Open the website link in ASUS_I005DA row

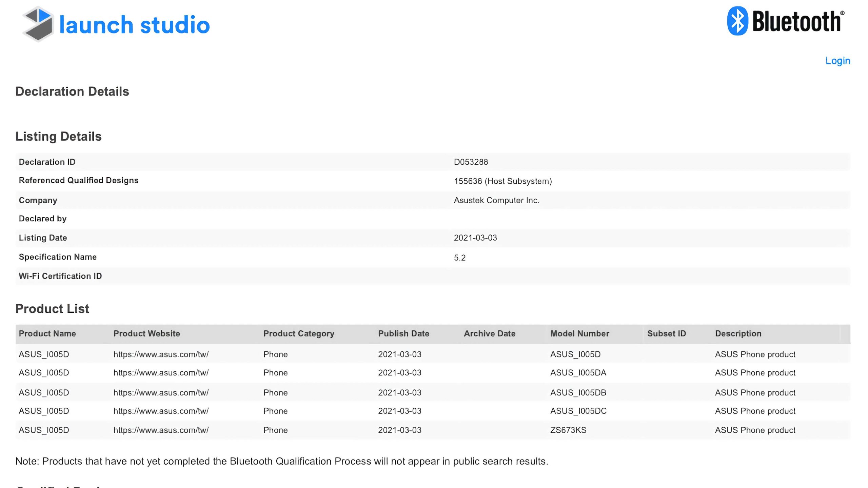point(161,373)
